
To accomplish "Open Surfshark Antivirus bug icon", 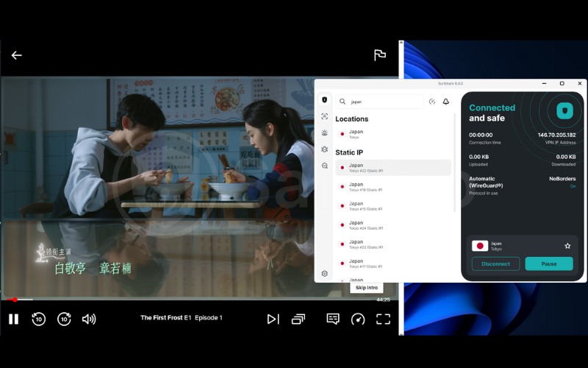I will [325, 149].
